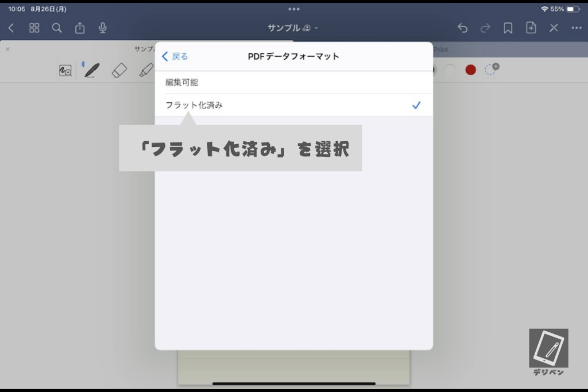Tap the back arrow in top navigation bar
This screenshot has height=392, width=588.
pyautogui.click(x=11, y=28)
